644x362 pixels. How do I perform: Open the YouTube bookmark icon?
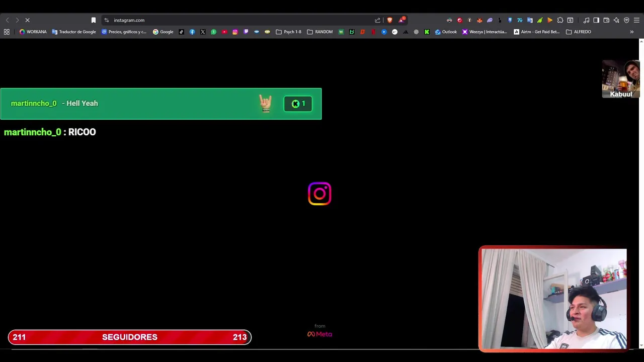[x=224, y=32]
